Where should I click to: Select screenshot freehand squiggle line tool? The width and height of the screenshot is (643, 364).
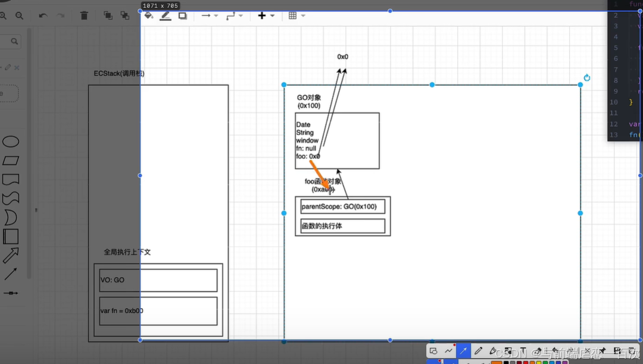pyautogui.click(x=449, y=351)
